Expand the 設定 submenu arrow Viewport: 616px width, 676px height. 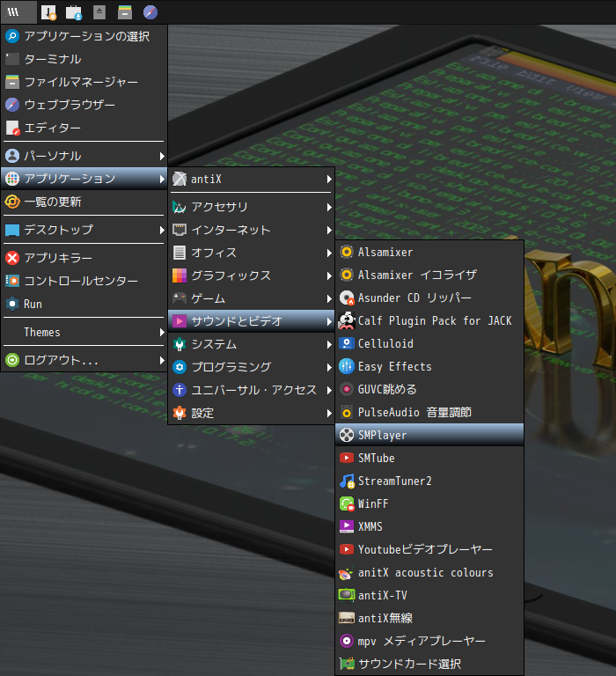(x=329, y=413)
